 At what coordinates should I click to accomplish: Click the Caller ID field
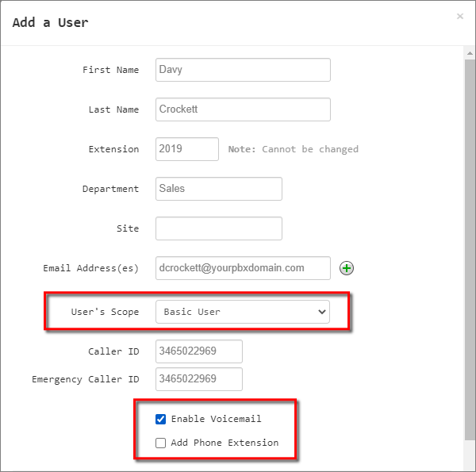199,351
